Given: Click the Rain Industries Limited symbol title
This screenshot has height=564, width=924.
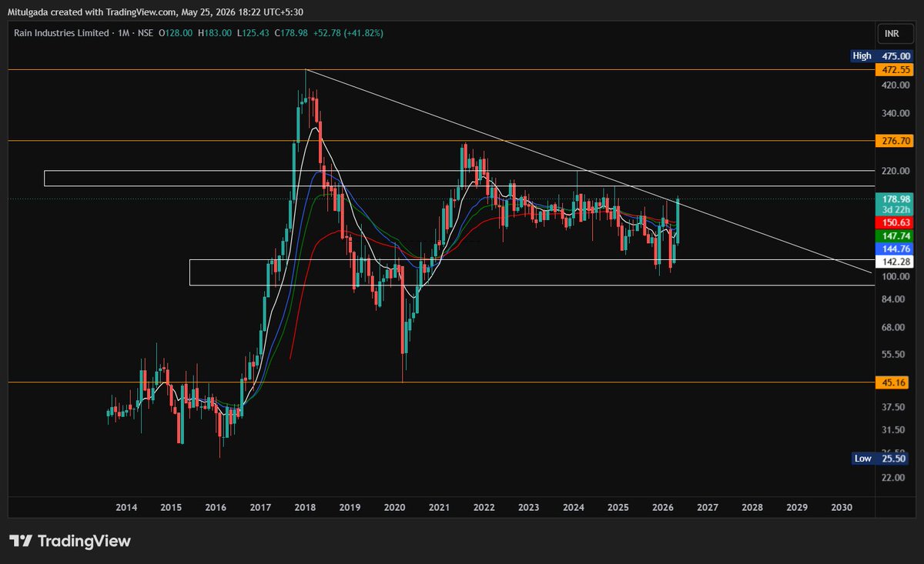Looking at the screenshot, I should pos(63,33).
